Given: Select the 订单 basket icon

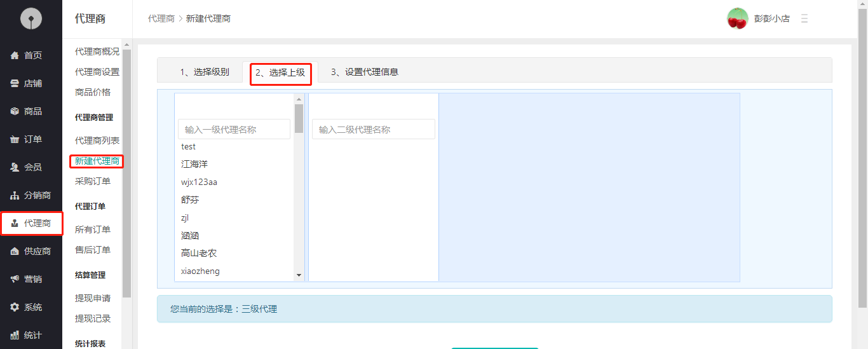Looking at the screenshot, I should [x=15, y=139].
